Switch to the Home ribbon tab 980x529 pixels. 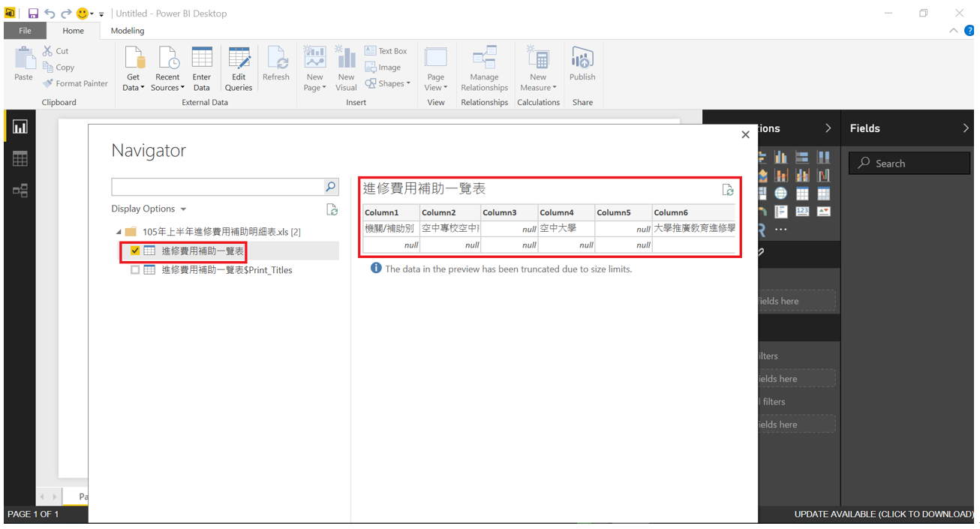tap(73, 31)
